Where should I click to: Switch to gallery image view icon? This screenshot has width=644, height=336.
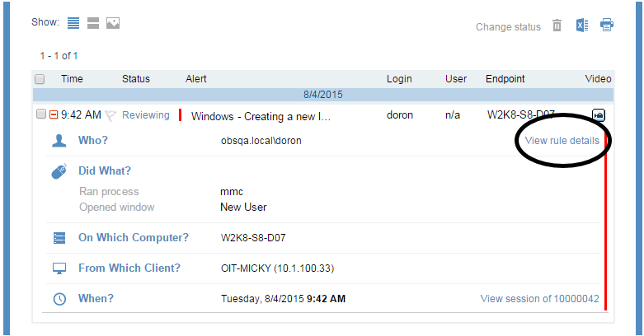pos(113,23)
